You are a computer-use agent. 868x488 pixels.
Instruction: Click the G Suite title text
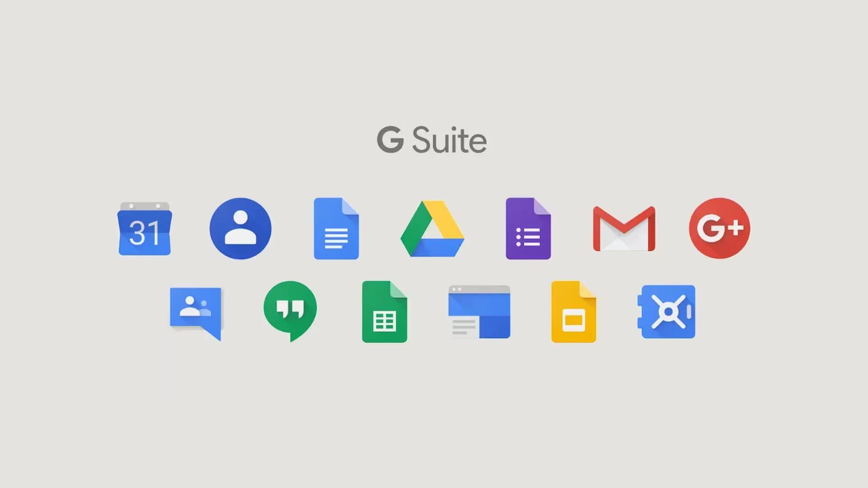tap(432, 140)
